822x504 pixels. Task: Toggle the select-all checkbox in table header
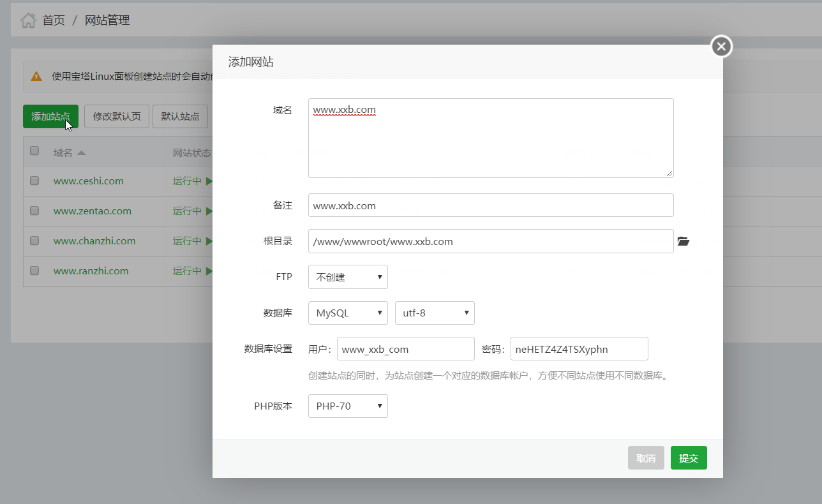34,151
